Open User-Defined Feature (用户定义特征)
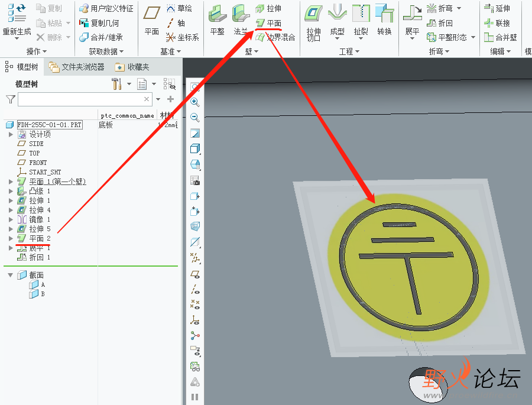 coord(106,8)
